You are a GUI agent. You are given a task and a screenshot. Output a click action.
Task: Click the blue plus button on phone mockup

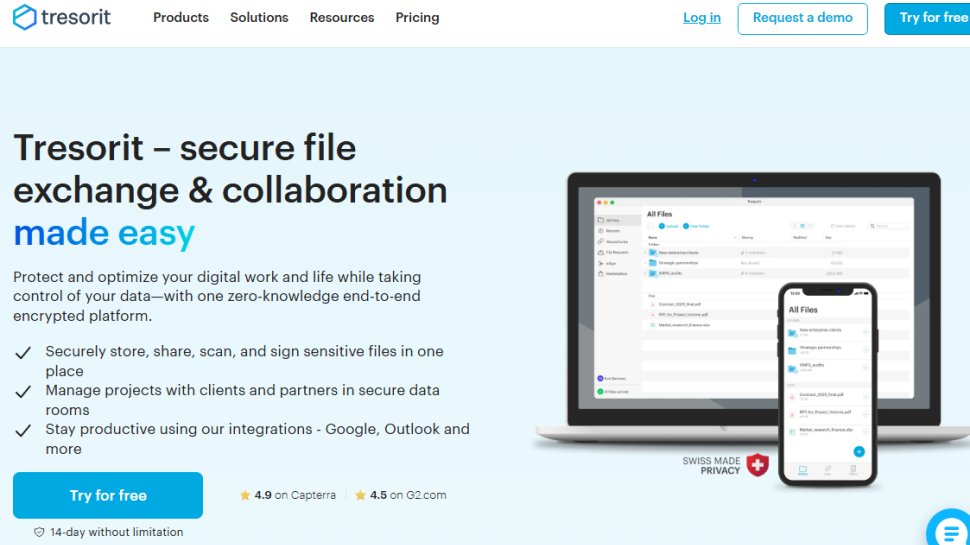point(859,452)
